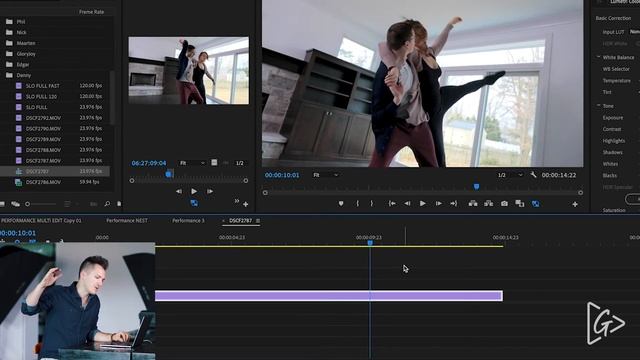Click the Lift button in Program monitor
Screen dimensions: 640x360
(x=473, y=203)
